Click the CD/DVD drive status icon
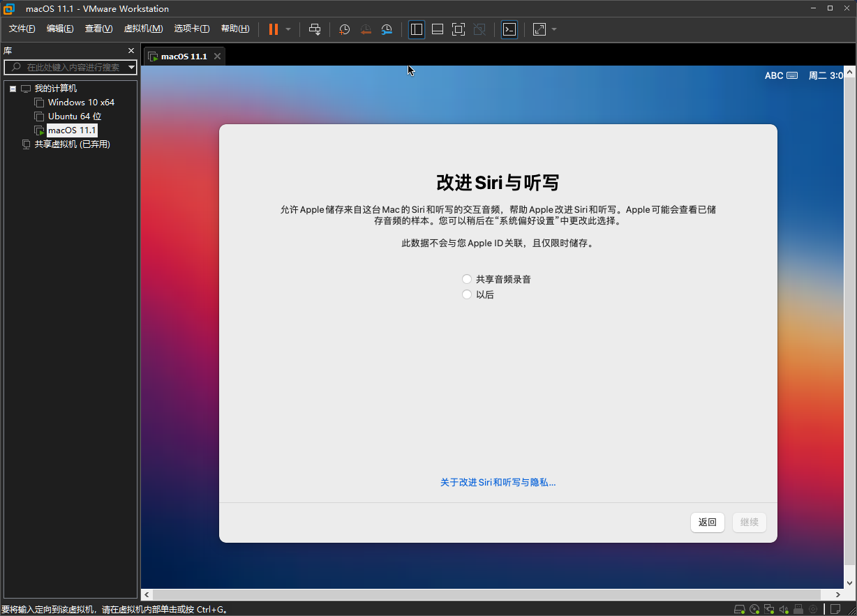The image size is (857, 616). (754, 610)
